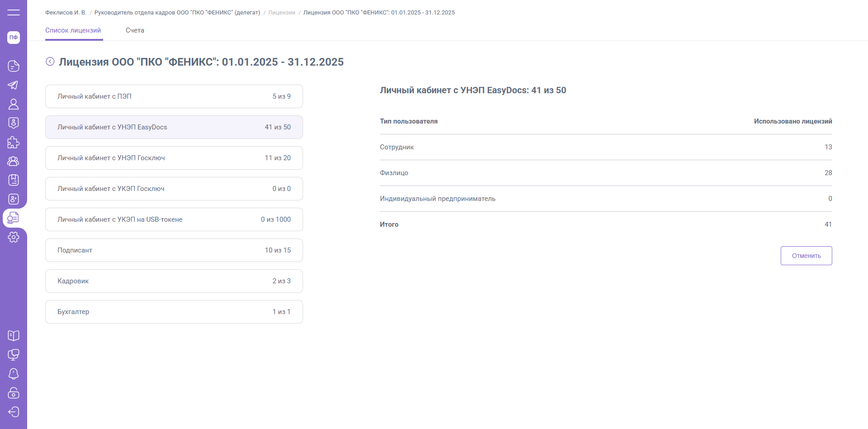This screenshot has height=429, width=868.
Task: Switch to the Счета tab
Action: (x=135, y=30)
